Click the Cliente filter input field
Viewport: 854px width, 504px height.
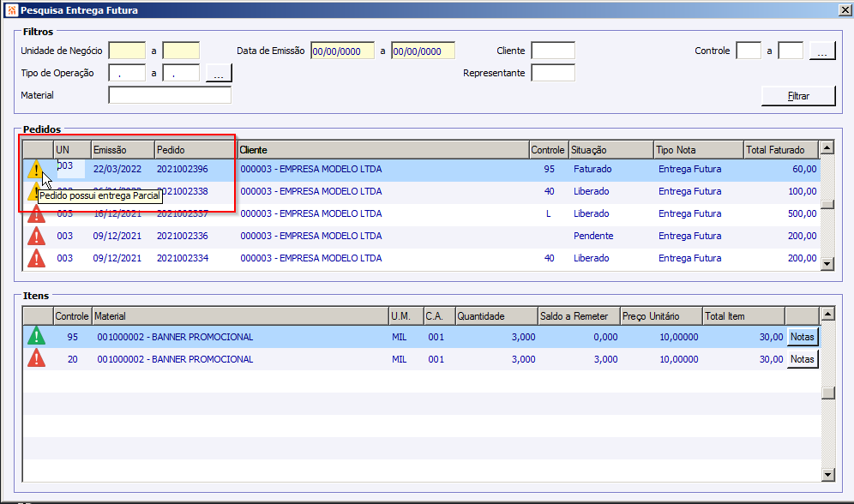click(x=552, y=51)
